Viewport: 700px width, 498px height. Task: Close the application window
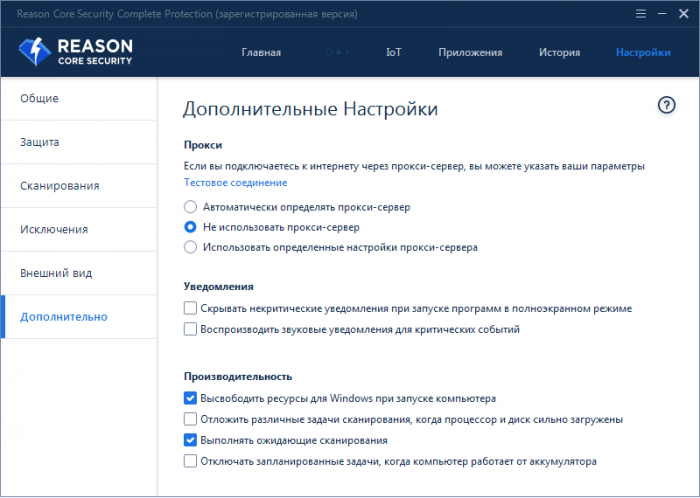[684, 13]
